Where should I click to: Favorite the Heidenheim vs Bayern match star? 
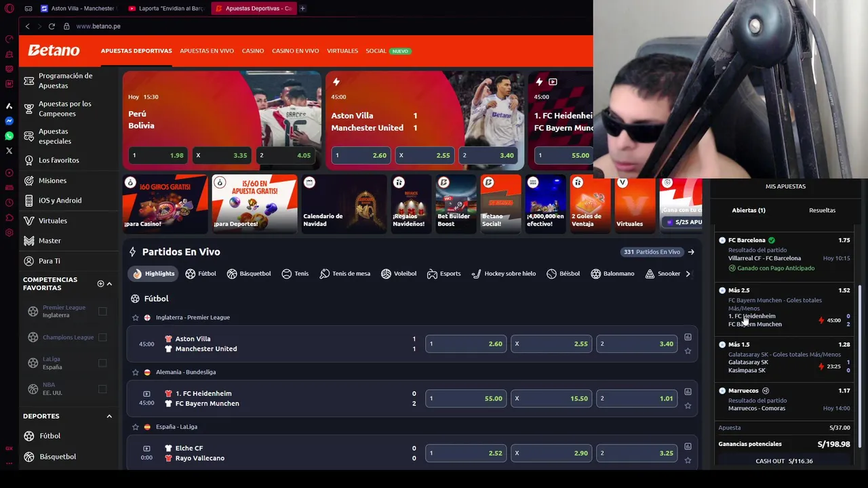click(688, 405)
